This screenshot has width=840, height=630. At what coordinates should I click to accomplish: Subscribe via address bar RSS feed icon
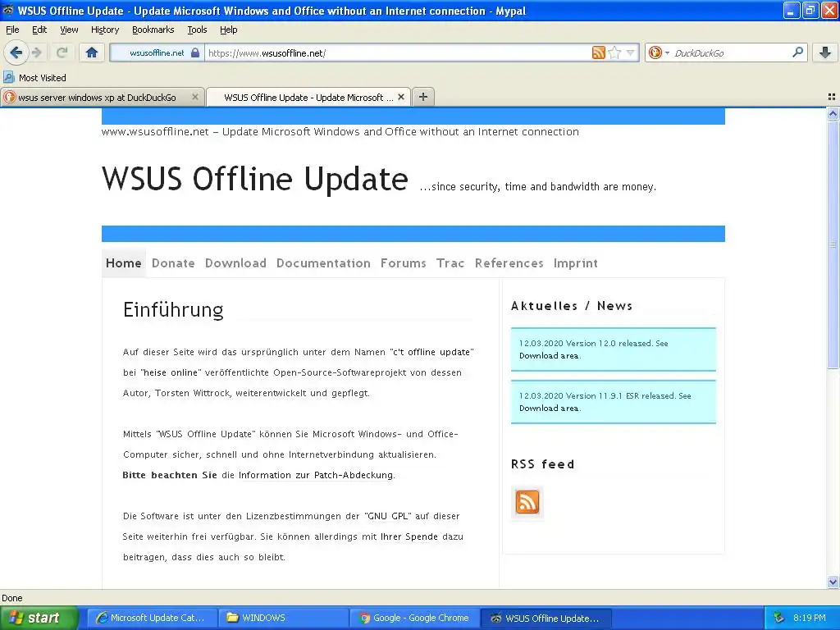click(598, 52)
